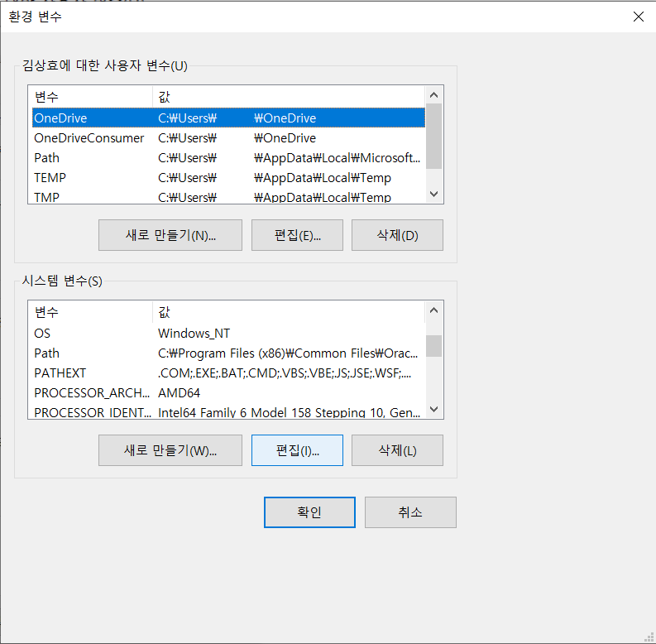Select the OS system variable row
656x644 pixels.
coord(228,334)
